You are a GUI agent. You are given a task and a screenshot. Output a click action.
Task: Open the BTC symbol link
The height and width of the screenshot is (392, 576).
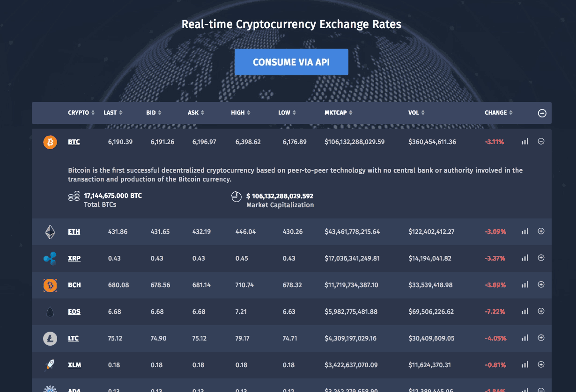(74, 142)
